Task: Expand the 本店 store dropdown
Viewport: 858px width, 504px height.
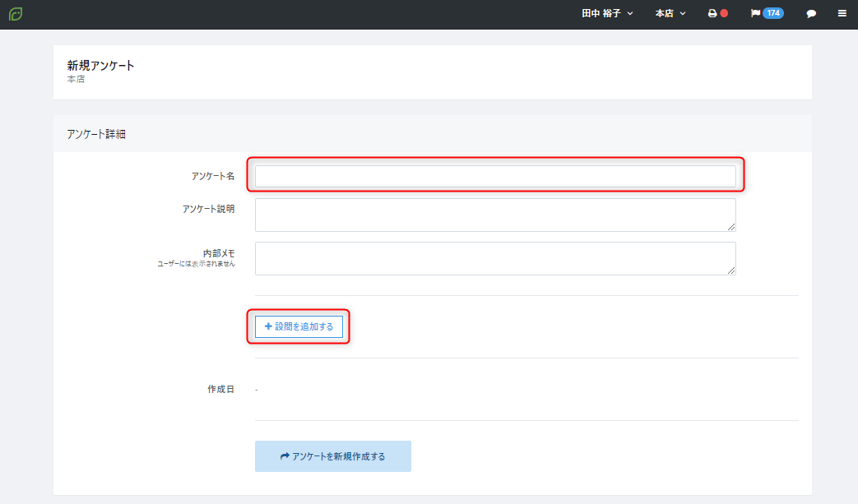Action: tap(670, 13)
